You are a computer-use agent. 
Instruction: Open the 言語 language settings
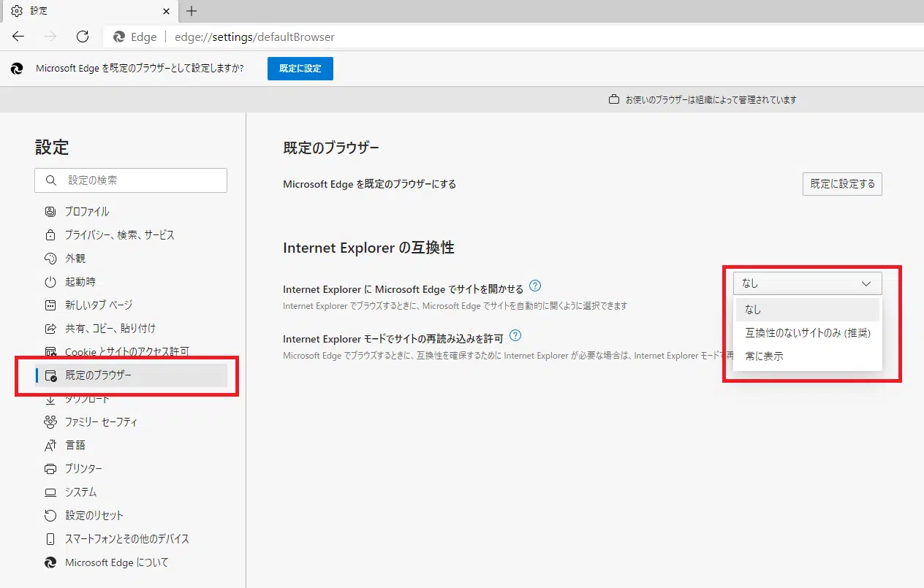(x=75, y=445)
